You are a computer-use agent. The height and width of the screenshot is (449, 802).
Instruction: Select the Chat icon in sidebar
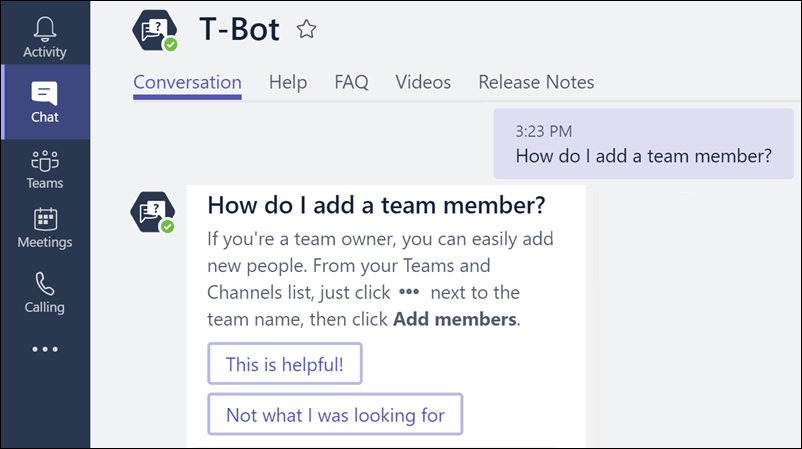[45, 102]
